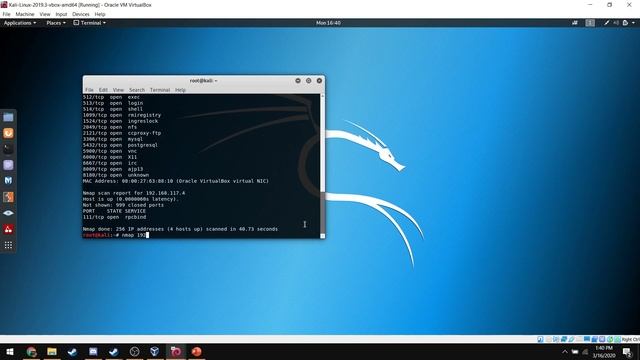Open the Files icon in Kali dock
The image size is (640, 360).
(8, 118)
